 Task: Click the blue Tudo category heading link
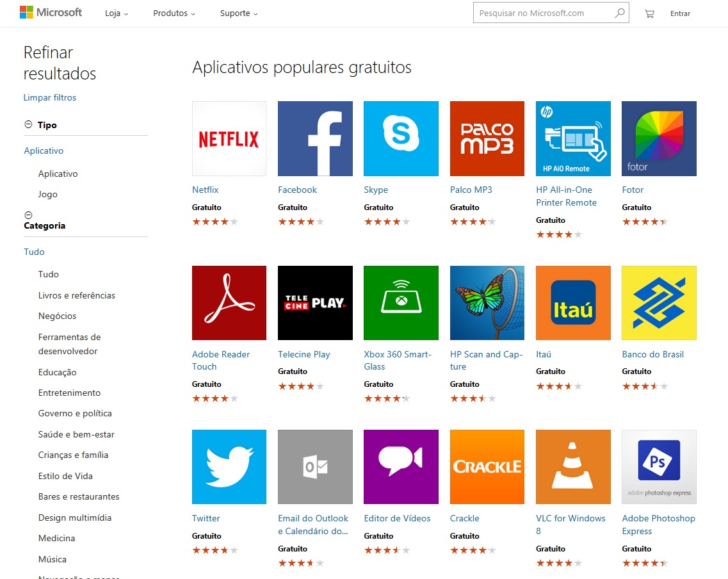35,252
